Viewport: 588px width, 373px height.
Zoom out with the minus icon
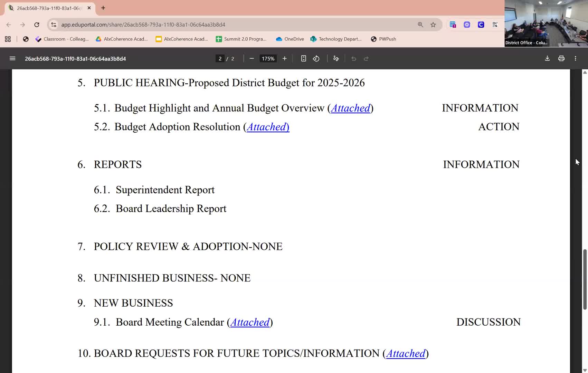252,59
